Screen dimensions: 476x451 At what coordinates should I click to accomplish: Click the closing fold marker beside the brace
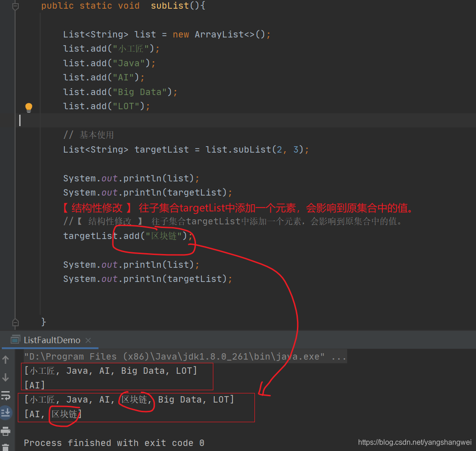16,323
